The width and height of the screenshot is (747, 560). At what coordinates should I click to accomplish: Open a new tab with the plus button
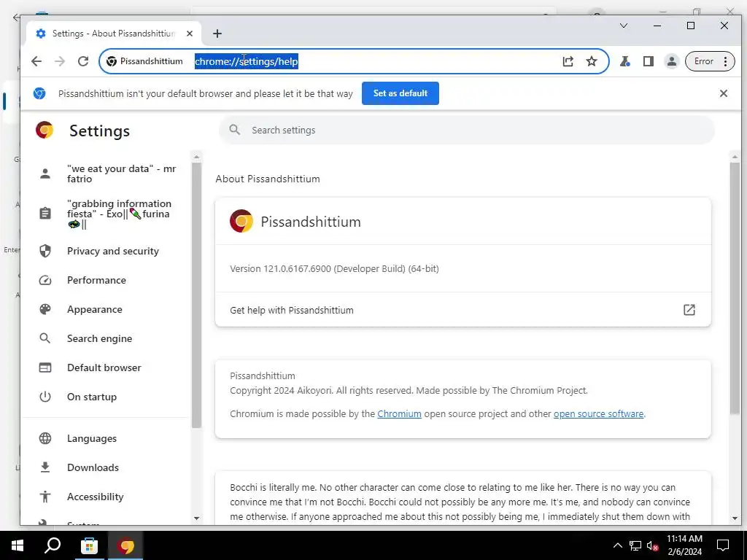[x=217, y=34]
